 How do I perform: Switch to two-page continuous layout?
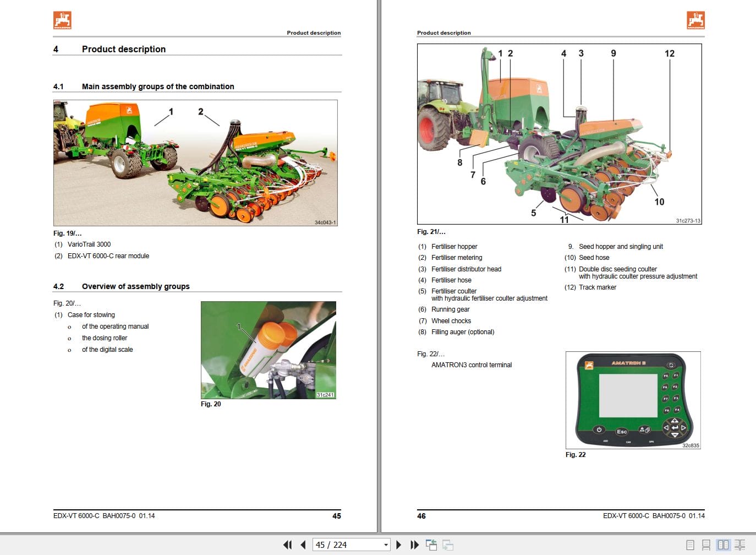(x=740, y=545)
